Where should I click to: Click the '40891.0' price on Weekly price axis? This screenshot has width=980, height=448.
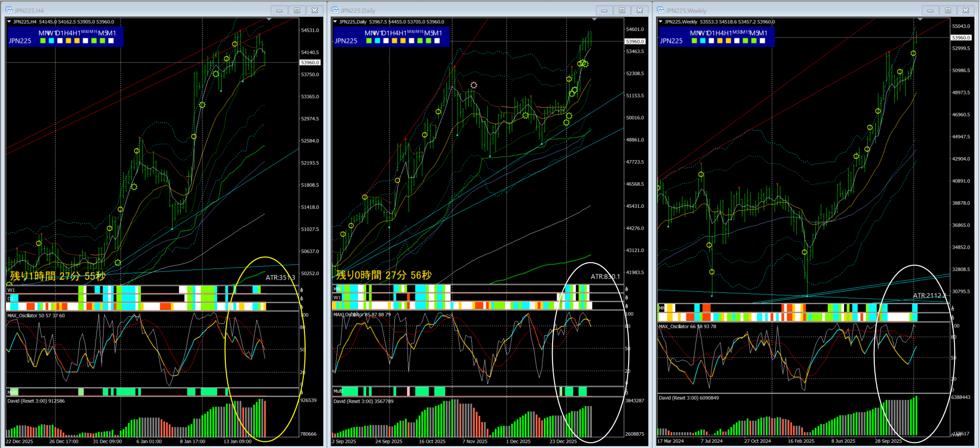(x=961, y=181)
